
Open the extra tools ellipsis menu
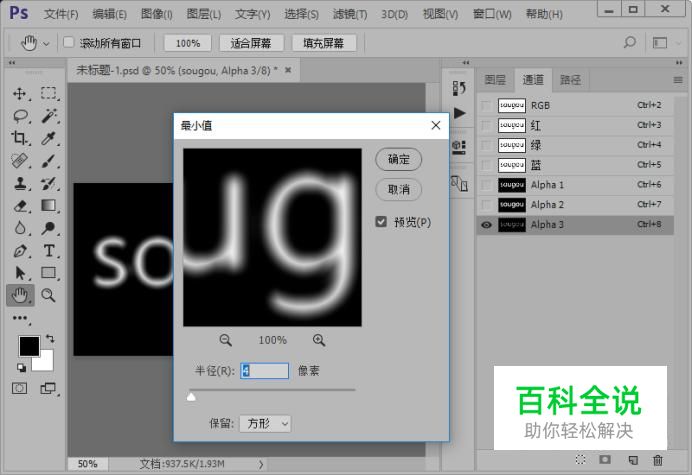[20, 318]
